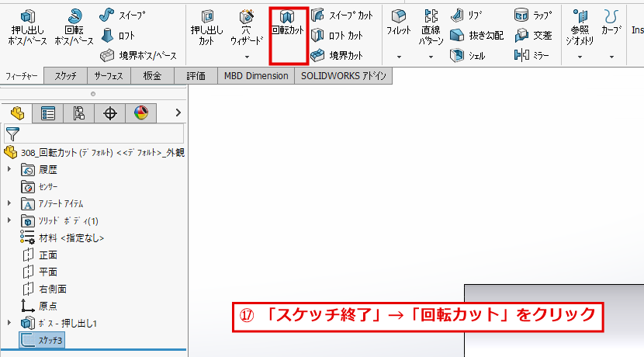Click the panel collapse handle dot
The width and height of the screenshot is (644, 357).
point(93,94)
